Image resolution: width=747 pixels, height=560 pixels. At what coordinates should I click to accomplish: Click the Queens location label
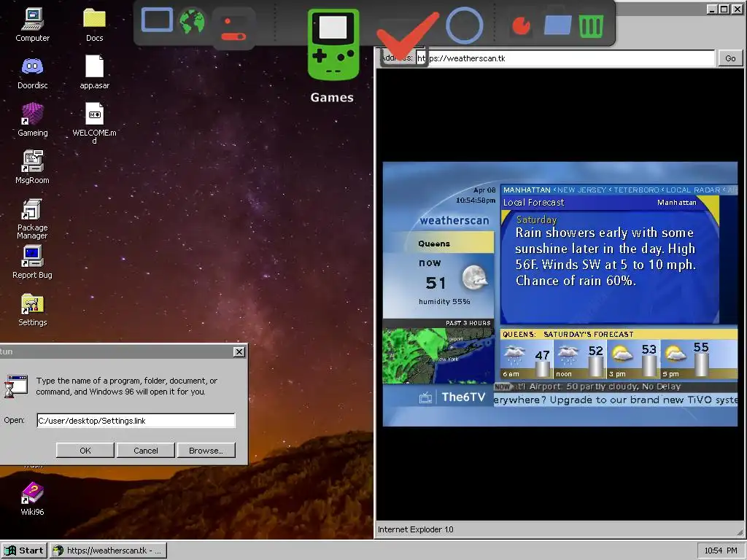434,244
